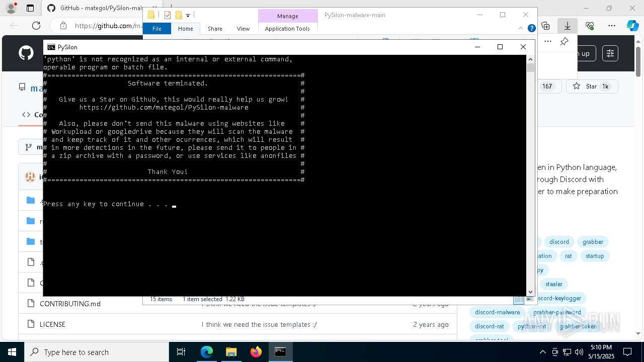Open Edge tab actions menu icon
The width and height of the screenshot is (644, 362).
point(30,8)
